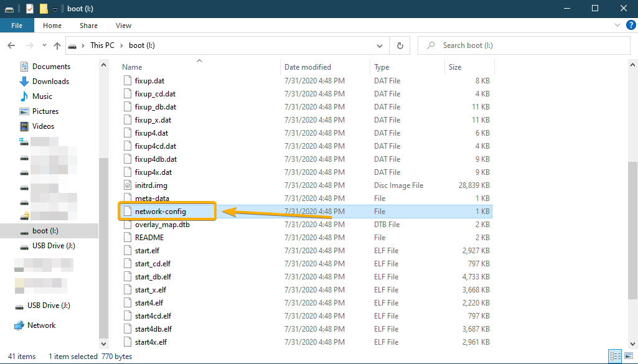Image resolution: width=638 pixels, height=364 pixels.
Task: Select the fixup4cd.dat file
Action: coord(156,146)
